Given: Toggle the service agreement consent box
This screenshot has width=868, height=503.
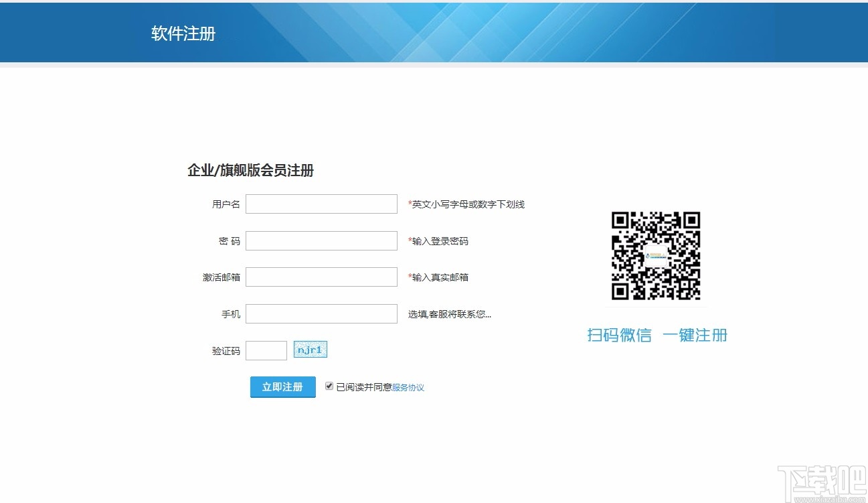Looking at the screenshot, I should tap(329, 385).
